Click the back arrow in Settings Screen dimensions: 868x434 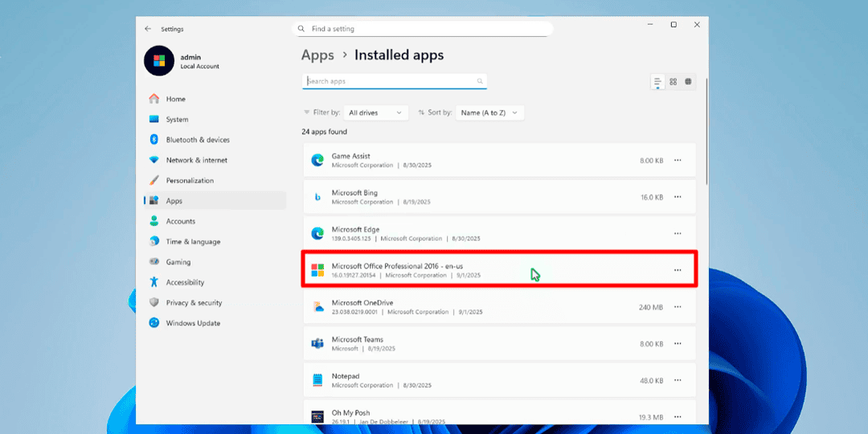(x=148, y=29)
